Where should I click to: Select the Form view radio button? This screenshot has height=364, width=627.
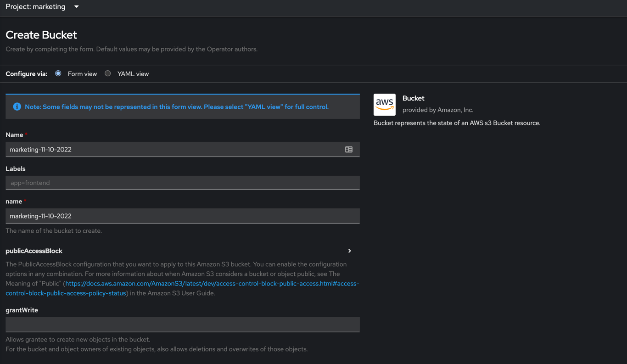[58, 73]
